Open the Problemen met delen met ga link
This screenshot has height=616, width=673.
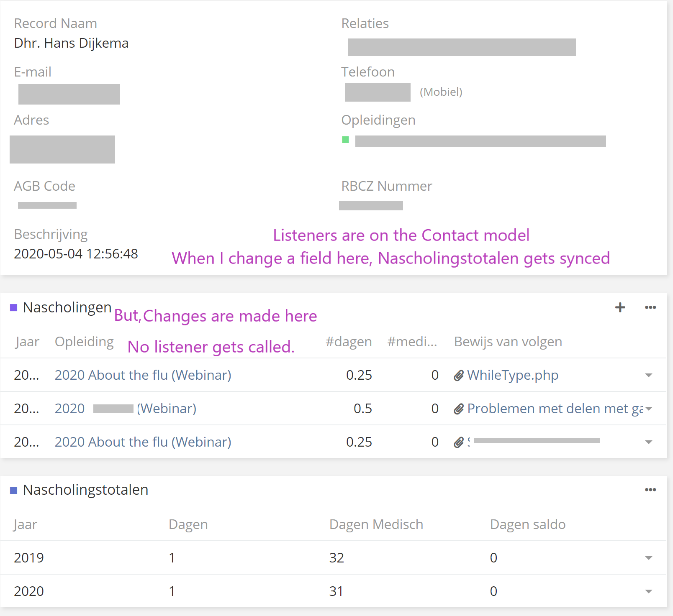click(x=552, y=409)
